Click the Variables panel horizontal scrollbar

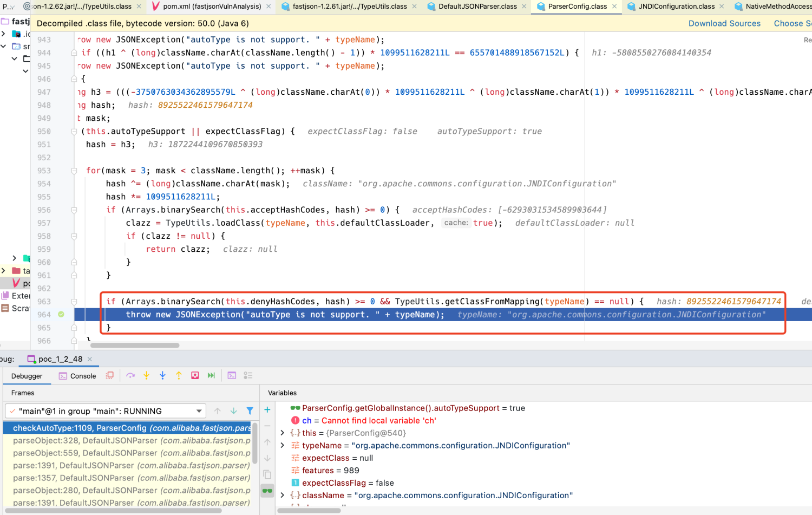[309, 510]
